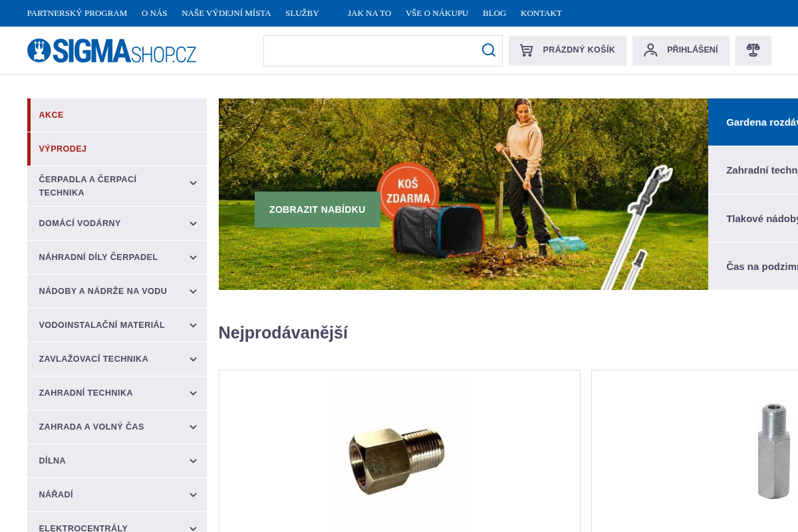Expand Zahradní technika chevron

(x=193, y=394)
